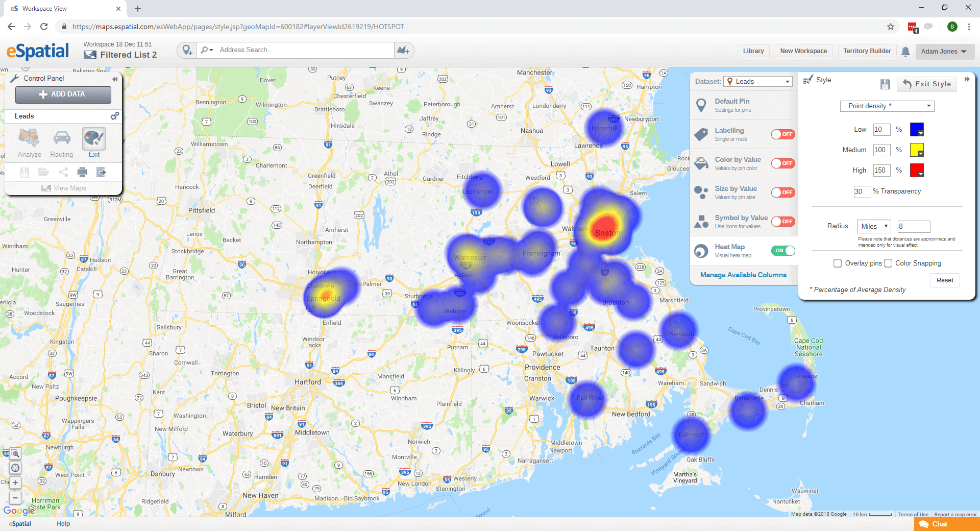Screen dimensions: 980x531
Task: Collapse the Control Panel with double arrow
Action: (115, 79)
